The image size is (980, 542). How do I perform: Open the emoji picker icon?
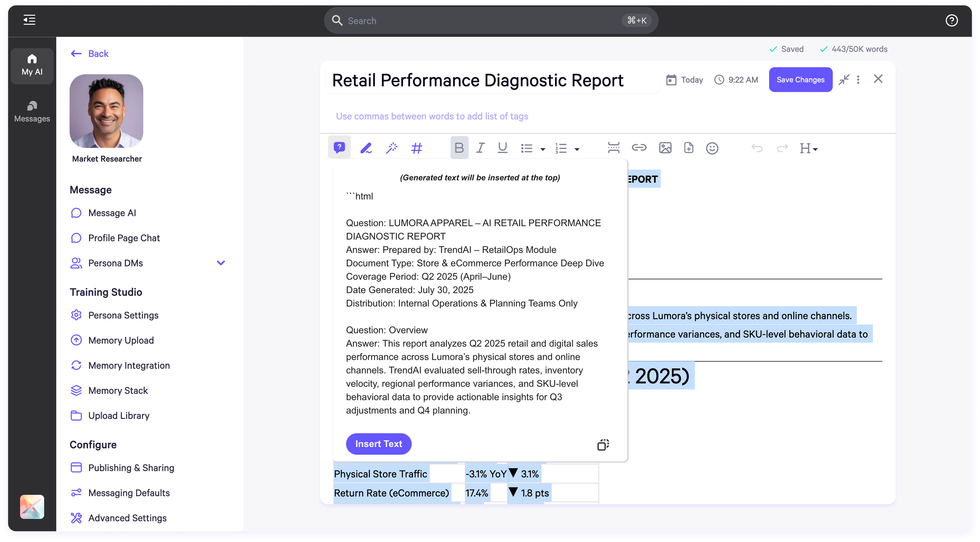point(712,148)
